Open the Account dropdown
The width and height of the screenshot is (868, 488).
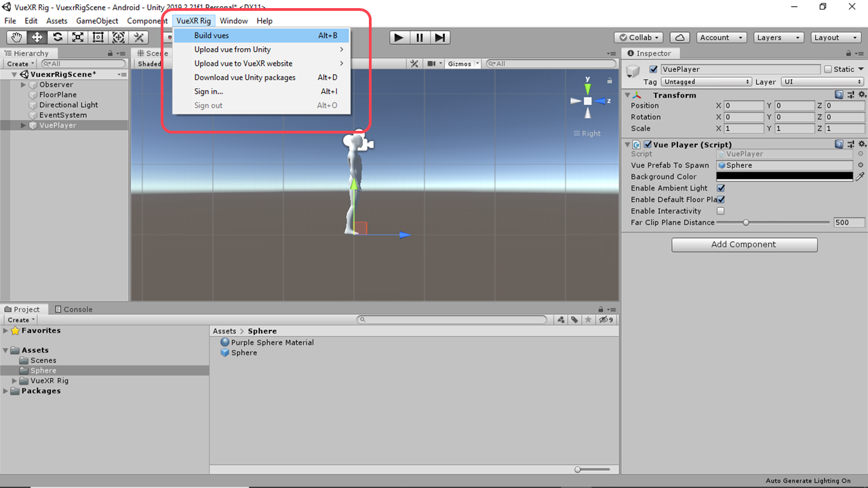(x=722, y=37)
